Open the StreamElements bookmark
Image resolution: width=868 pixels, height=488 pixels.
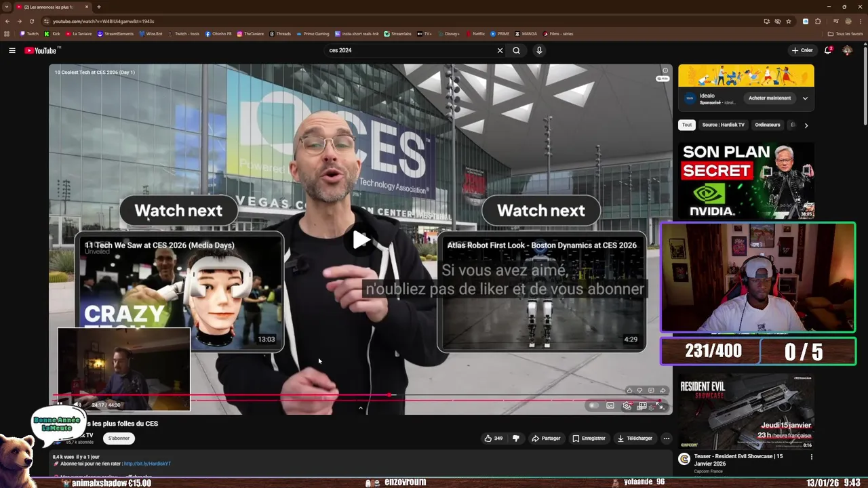[x=115, y=33]
